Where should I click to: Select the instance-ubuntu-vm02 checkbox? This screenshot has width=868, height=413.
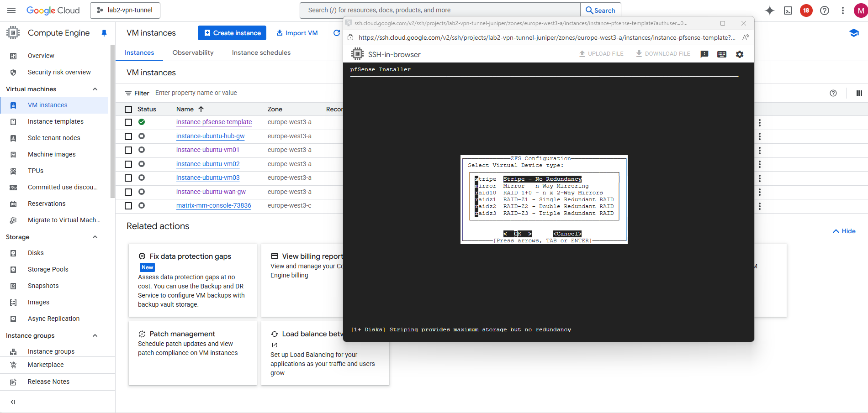coord(128,164)
